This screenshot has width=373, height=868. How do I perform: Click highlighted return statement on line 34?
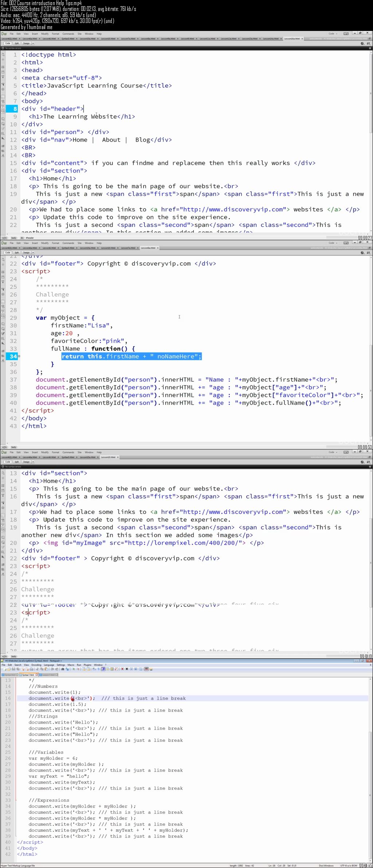[x=131, y=356]
